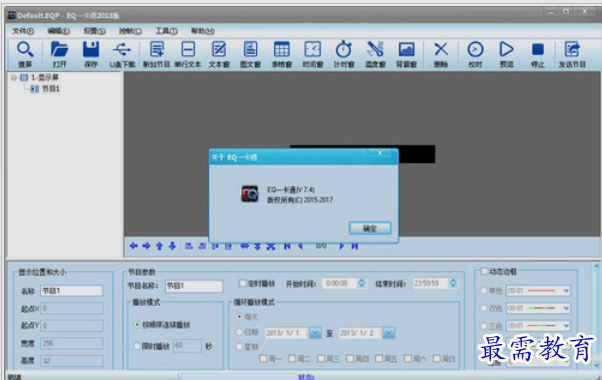This screenshot has width=602, height=380.
Task: Click the blue horizontal stretch arrows icon
Action: click(245, 246)
